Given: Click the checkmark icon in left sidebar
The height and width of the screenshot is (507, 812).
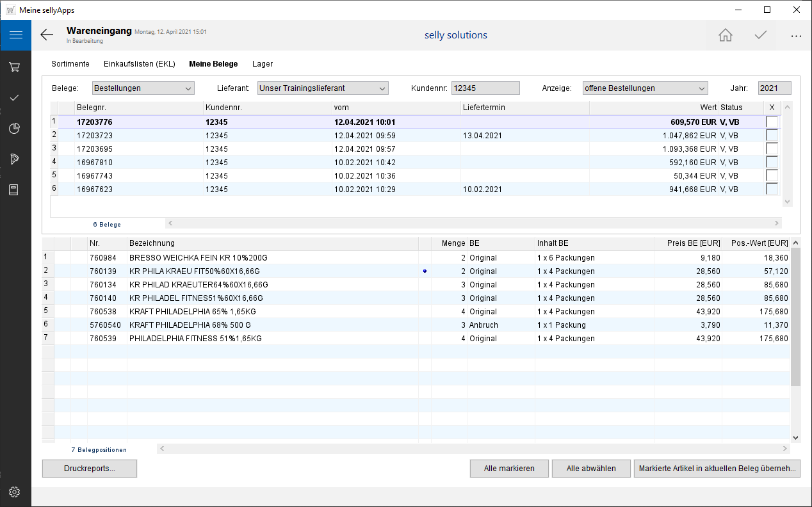Looking at the screenshot, I should pyautogui.click(x=15, y=98).
